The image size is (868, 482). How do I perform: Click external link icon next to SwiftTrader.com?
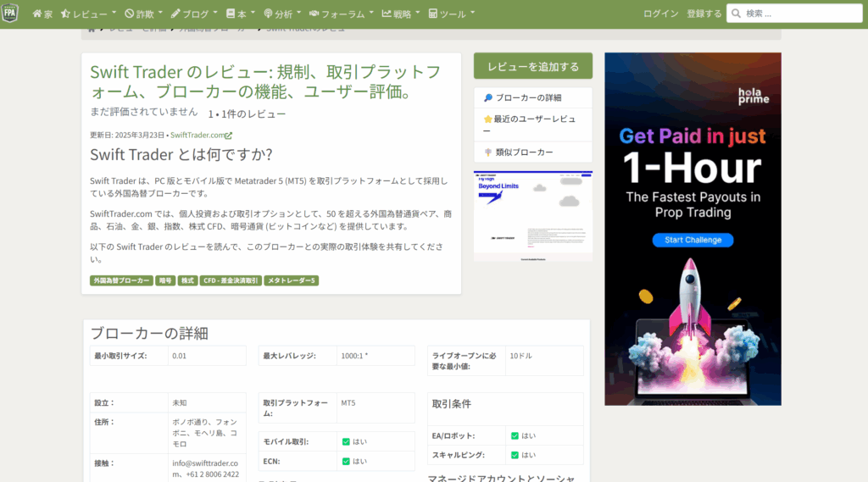pyautogui.click(x=229, y=136)
